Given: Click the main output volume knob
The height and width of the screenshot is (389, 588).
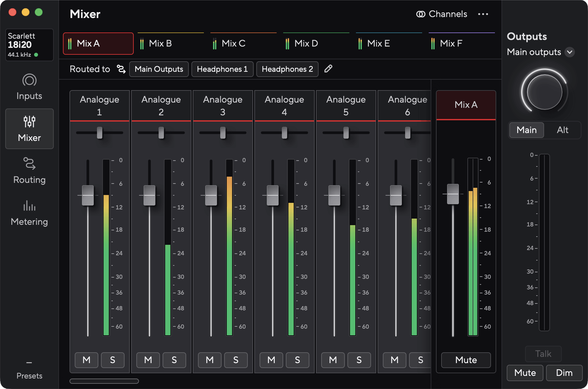Looking at the screenshot, I should point(544,92).
